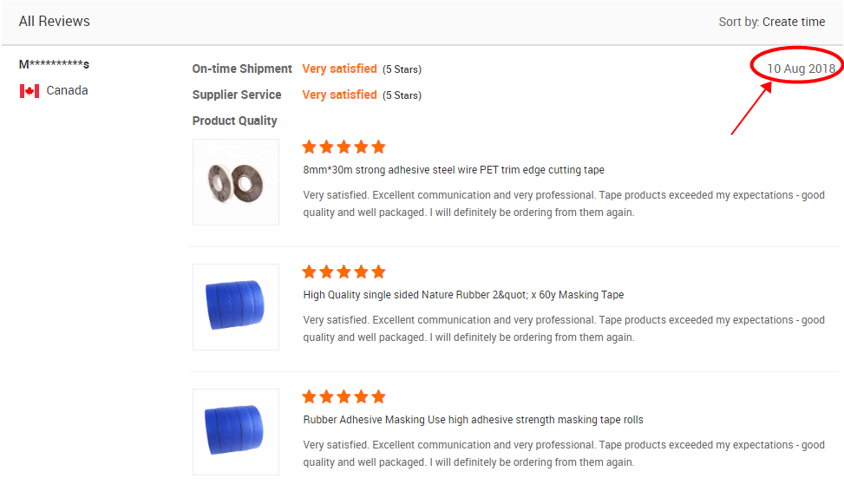This screenshot has height=504, width=844.
Task: Click the Canada flag icon
Action: (29, 91)
